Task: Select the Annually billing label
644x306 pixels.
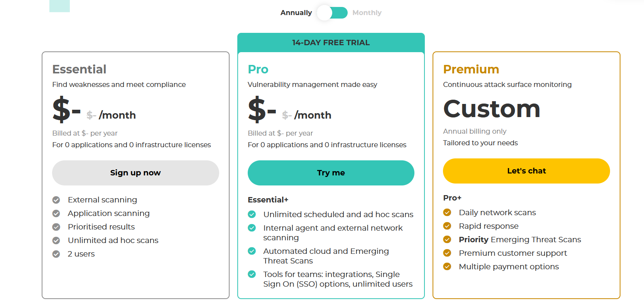Action: point(296,13)
